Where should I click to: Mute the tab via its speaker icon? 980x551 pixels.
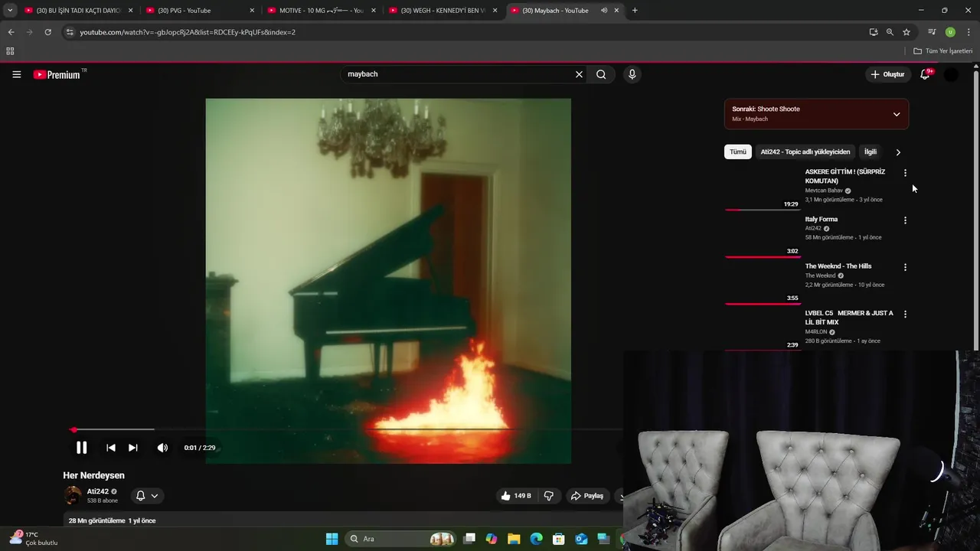point(604,11)
